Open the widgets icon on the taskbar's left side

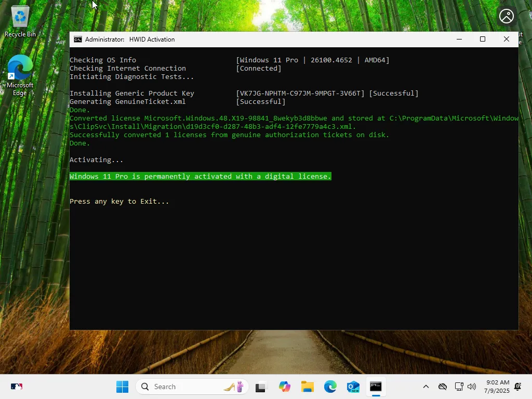16,387
